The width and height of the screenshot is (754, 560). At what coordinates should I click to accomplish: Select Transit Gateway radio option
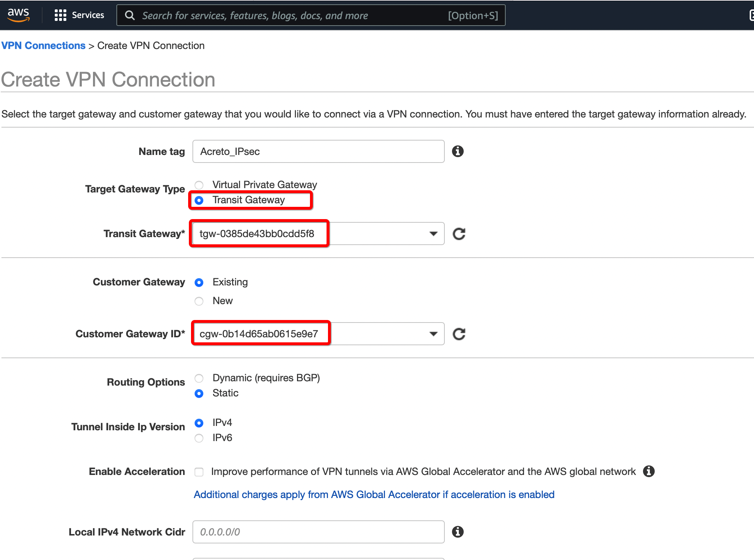click(x=199, y=200)
